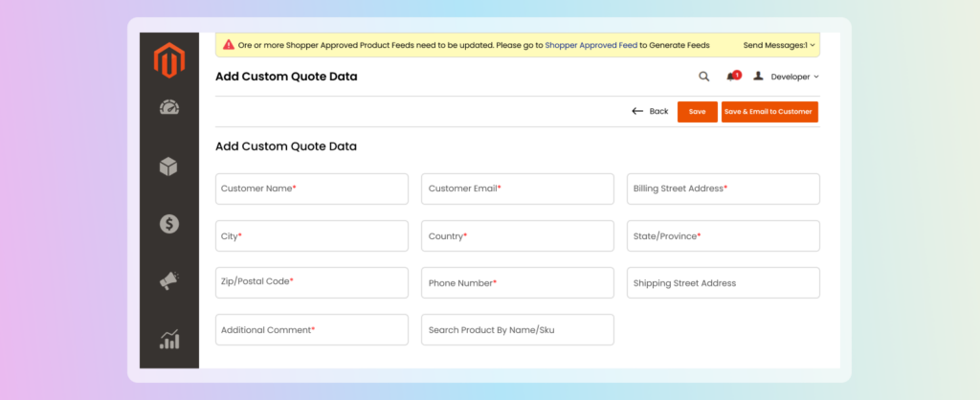This screenshot has width=980, height=400.
Task: Click the warning triangle alert icon
Action: click(x=229, y=45)
